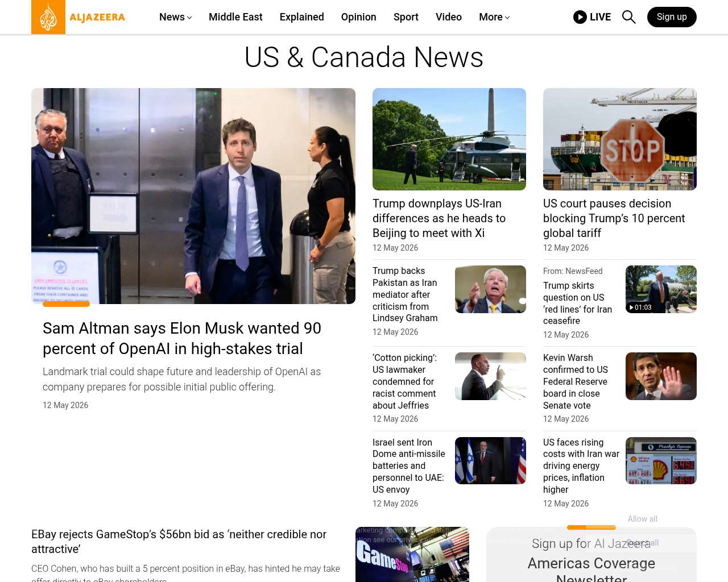The image size is (728, 582).
Task: Open the search magnifier icon
Action: point(628,17)
